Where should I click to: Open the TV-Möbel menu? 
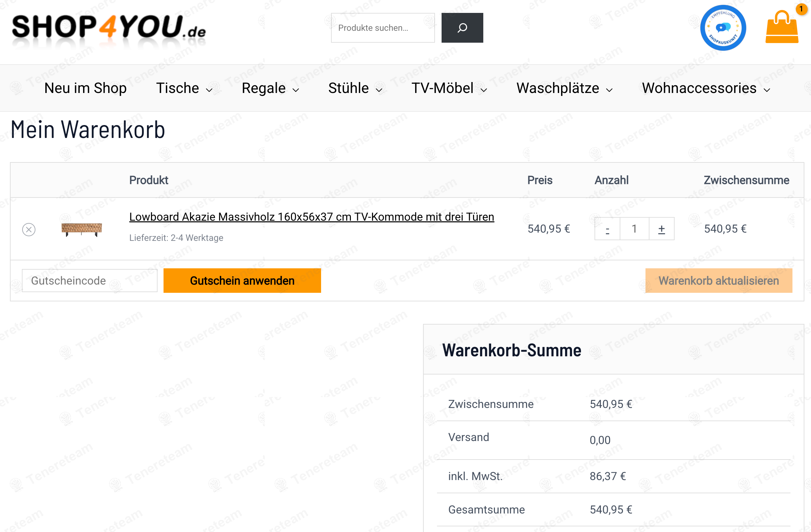442,88
